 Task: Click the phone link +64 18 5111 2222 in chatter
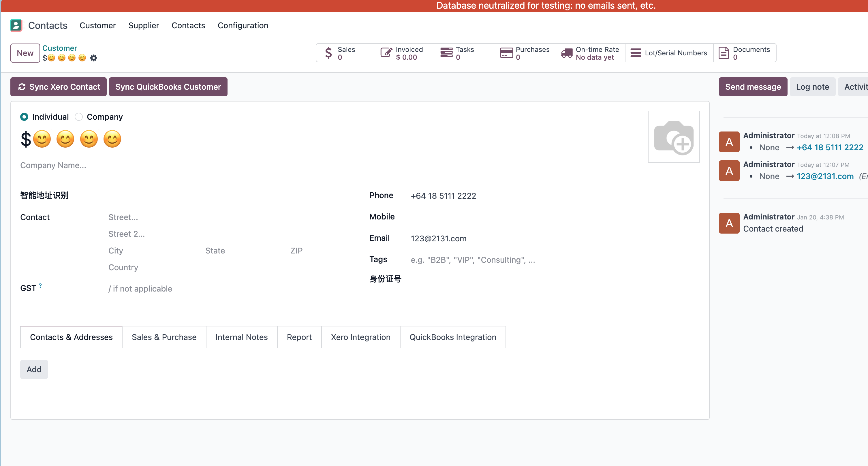pos(830,148)
